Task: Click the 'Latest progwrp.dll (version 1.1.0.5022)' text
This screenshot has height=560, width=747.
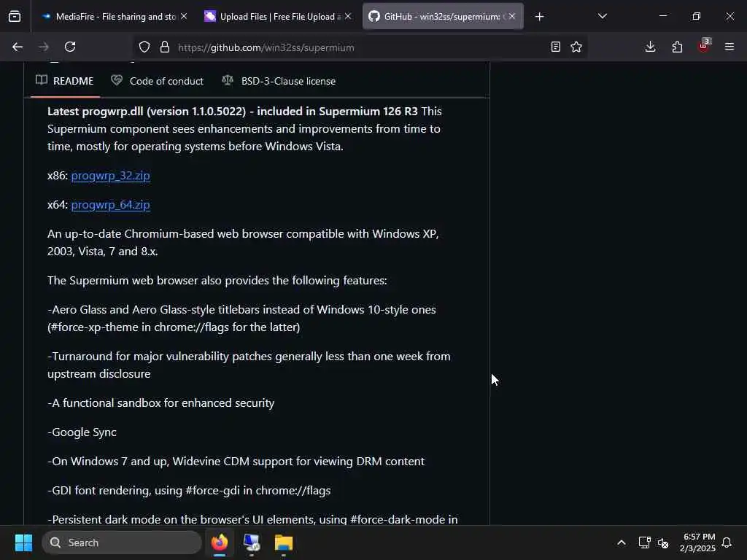Action: coord(147,112)
